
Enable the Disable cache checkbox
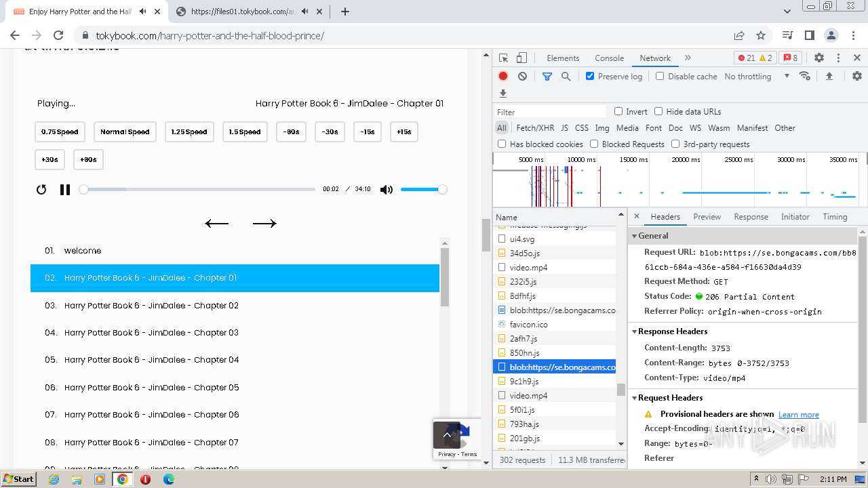660,77
